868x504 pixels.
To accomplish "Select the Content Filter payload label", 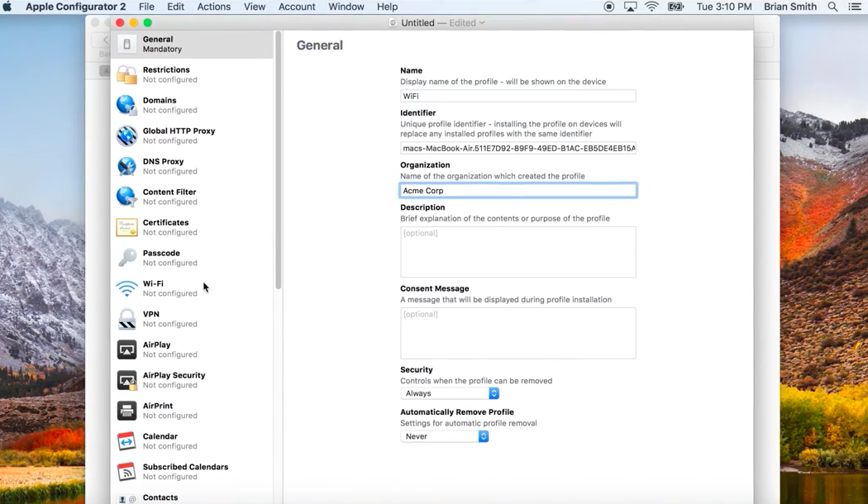I will [x=169, y=192].
